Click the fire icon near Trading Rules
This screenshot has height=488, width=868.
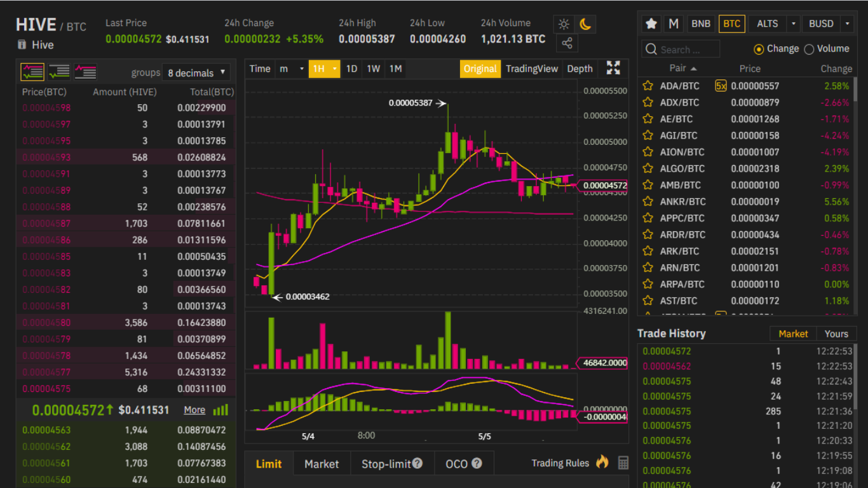tap(602, 463)
